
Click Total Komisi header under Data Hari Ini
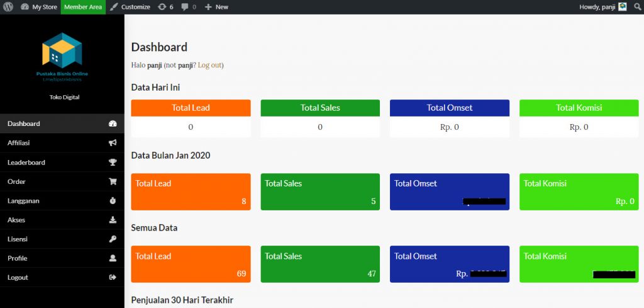[579, 108]
